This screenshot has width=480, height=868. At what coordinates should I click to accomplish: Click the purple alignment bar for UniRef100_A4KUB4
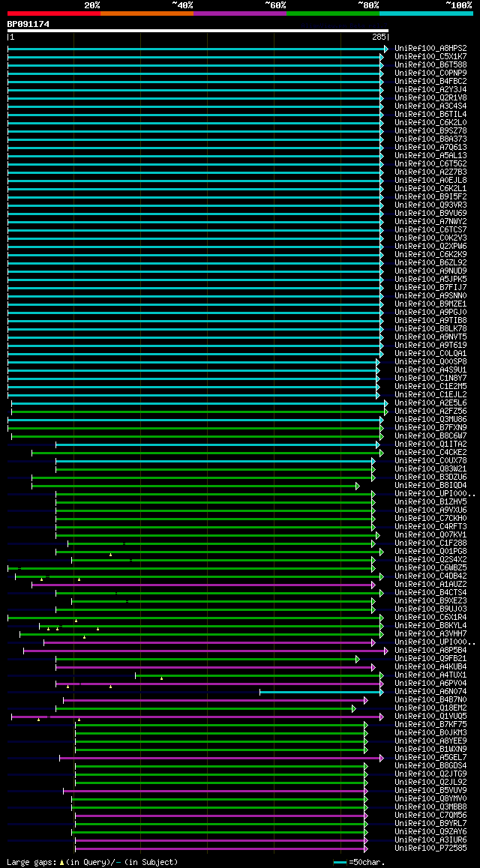click(x=216, y=667)
